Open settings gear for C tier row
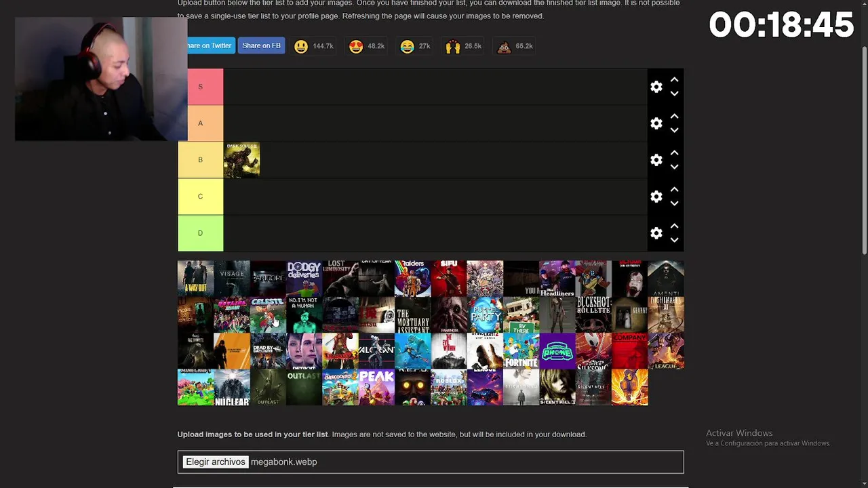Image resolution: width=868 pixels, height=488 pixels. (656, 197)
